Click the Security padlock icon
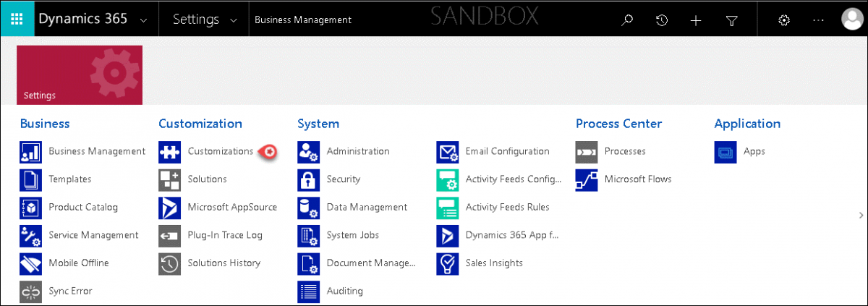This screenshot has height=306, width=868. 308,179
